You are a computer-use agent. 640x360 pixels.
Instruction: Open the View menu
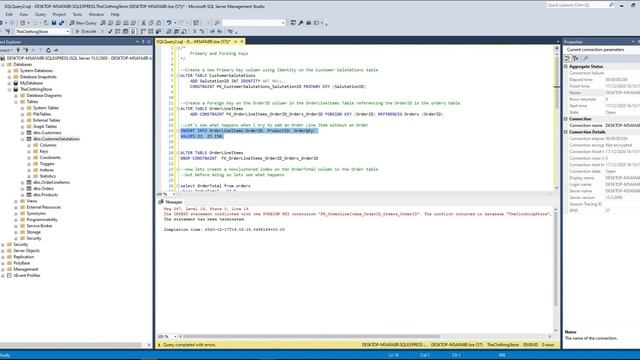click(24, 14)
